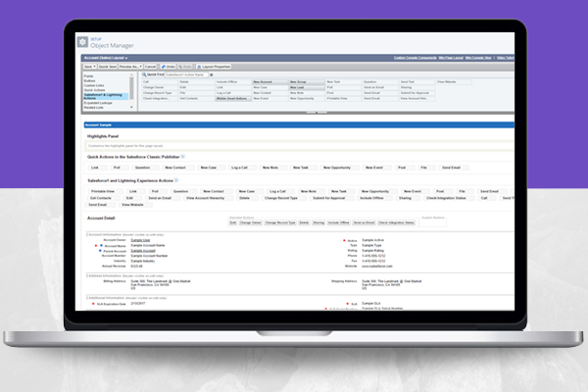Click the Setup gear icon beside Object Manager
The height and width of the screenshot is (392, 588).
82,41
